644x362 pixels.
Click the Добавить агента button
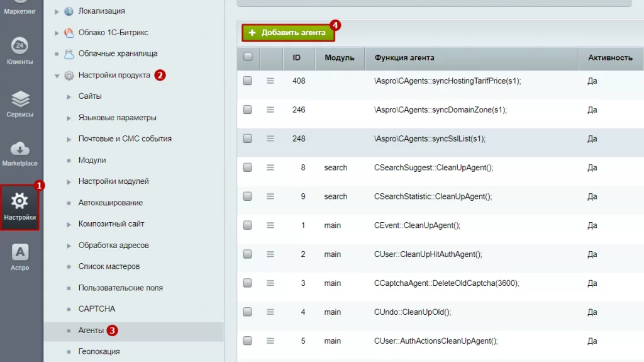click(x=287, y=33)
